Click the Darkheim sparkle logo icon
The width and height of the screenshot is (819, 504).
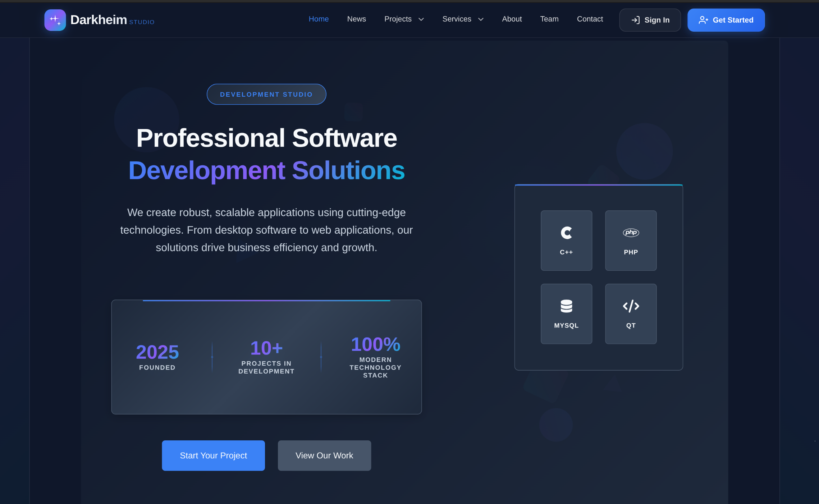pos(55,20)
